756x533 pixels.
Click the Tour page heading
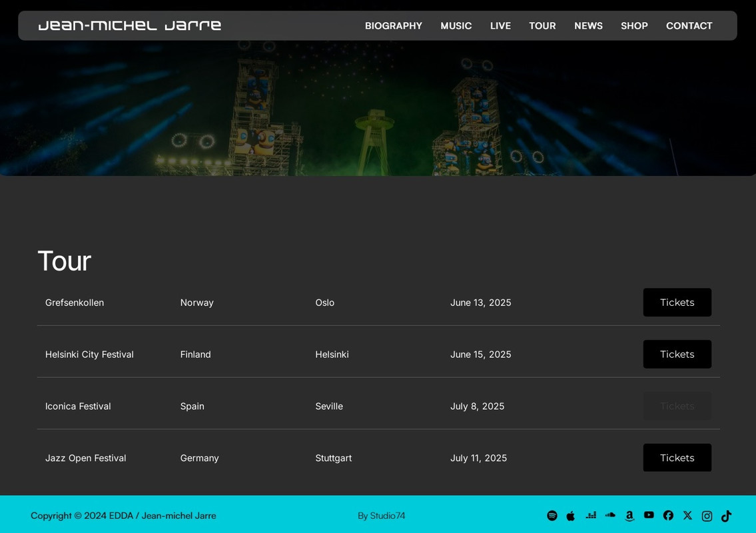point(65,261)
